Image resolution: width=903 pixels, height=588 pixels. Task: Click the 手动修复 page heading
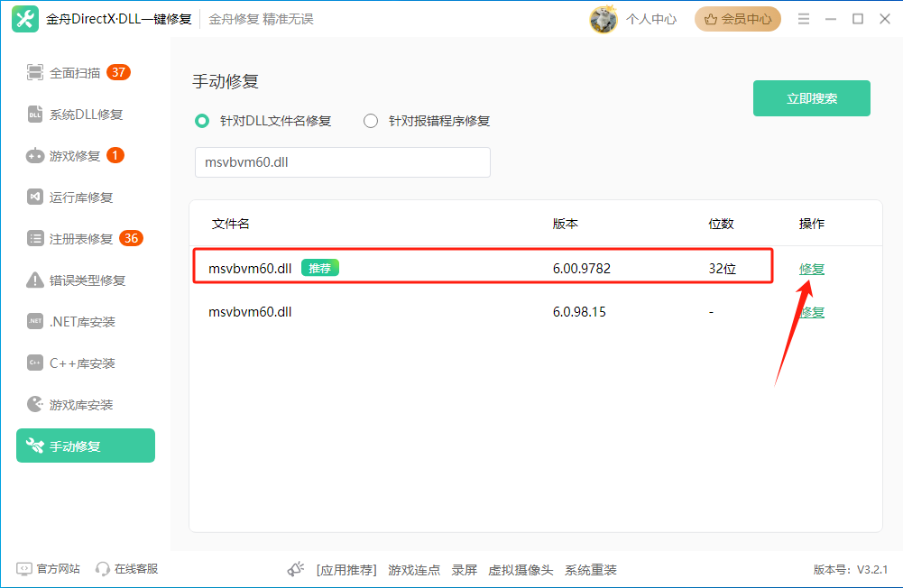click(x=226, y=82)
